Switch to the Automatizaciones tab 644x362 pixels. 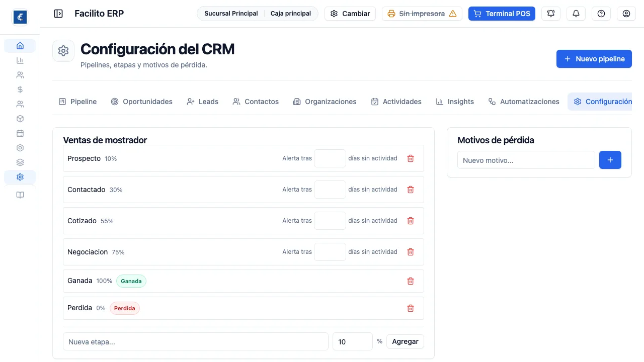(x=524, y=102)
